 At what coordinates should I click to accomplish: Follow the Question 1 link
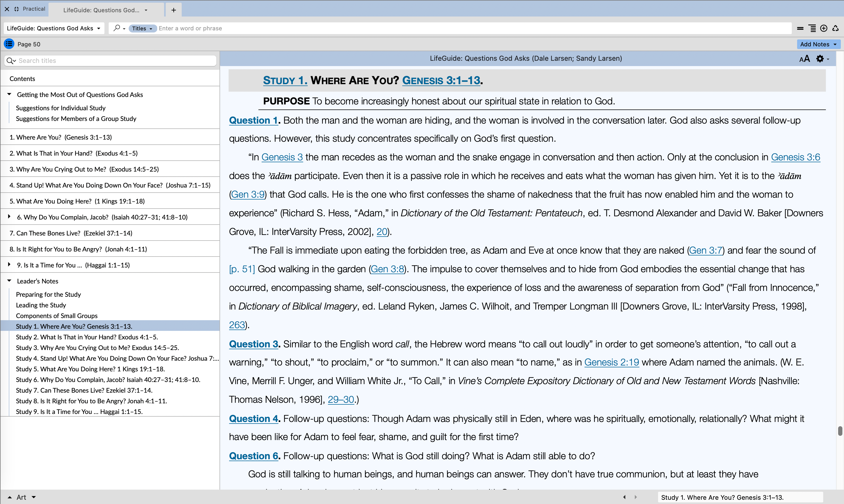(x=253, y=120)
